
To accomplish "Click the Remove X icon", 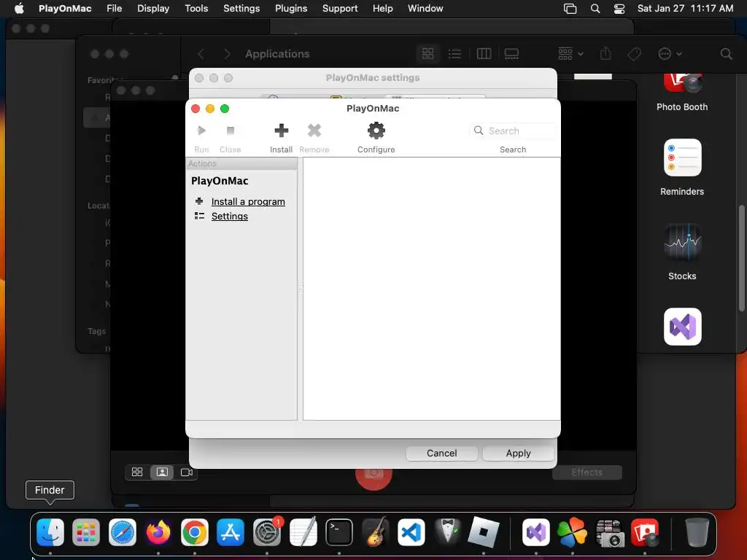I will [314, 131].
